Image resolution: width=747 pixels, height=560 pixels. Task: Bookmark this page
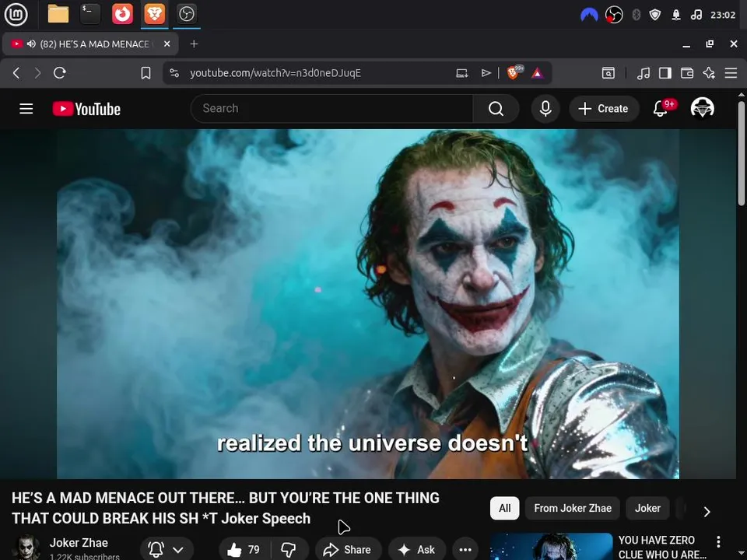coord(146,73)
